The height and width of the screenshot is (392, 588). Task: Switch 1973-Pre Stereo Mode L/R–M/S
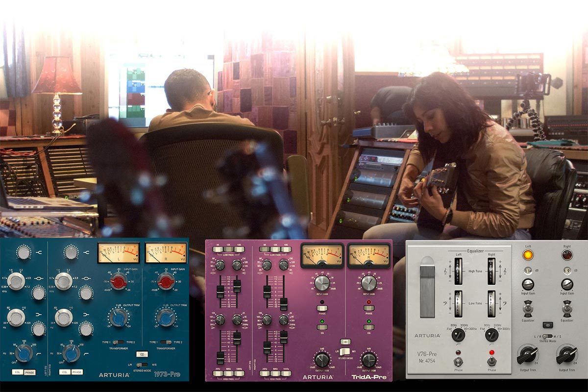(142, 365)
